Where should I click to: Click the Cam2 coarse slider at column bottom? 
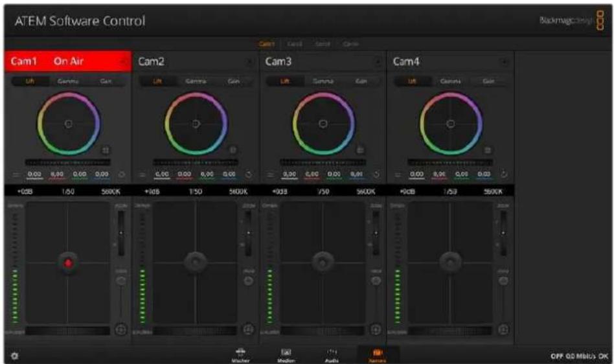194,331
